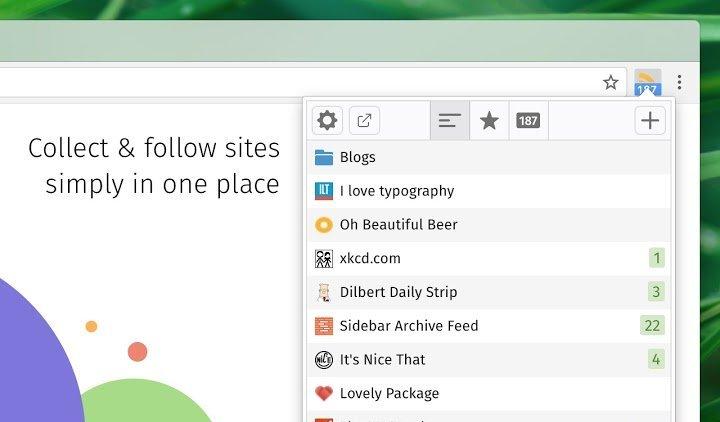Open the Dilbert Daily Strip feed
This screenshot has height=422, width=720.
(489, 292)
